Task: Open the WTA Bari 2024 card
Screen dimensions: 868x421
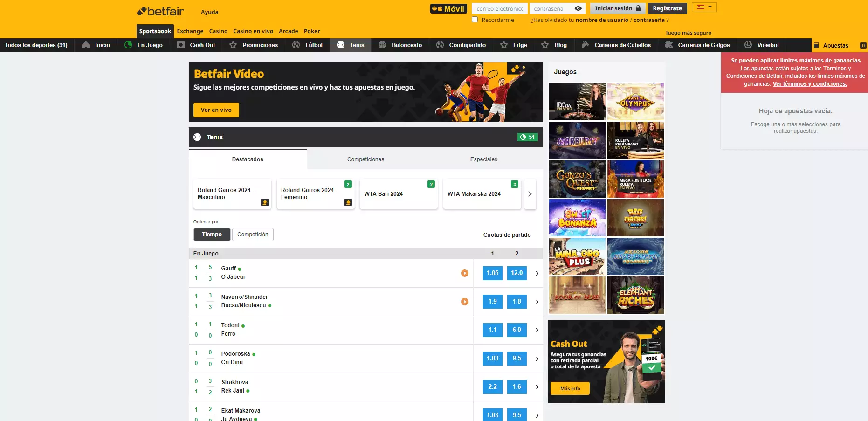Action: coord(399,194)
